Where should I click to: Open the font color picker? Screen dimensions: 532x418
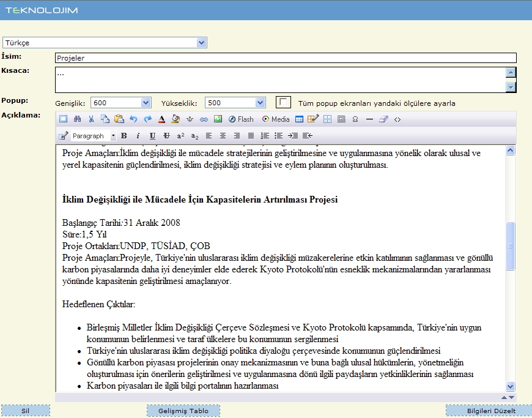point(162,119)
